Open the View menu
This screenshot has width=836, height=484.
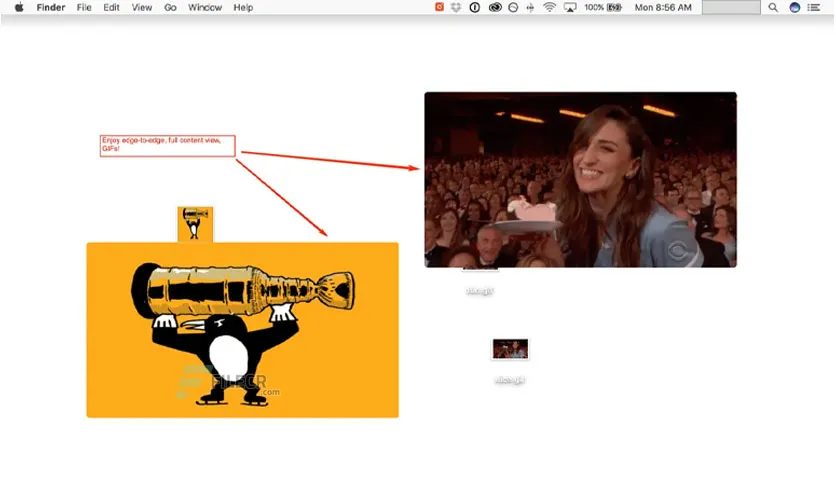142,7
